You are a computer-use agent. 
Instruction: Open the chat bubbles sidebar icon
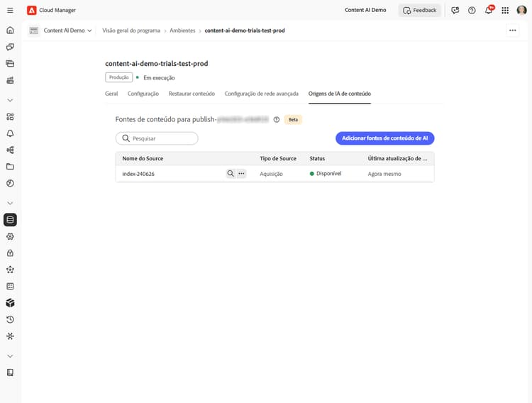click(10, 47)
